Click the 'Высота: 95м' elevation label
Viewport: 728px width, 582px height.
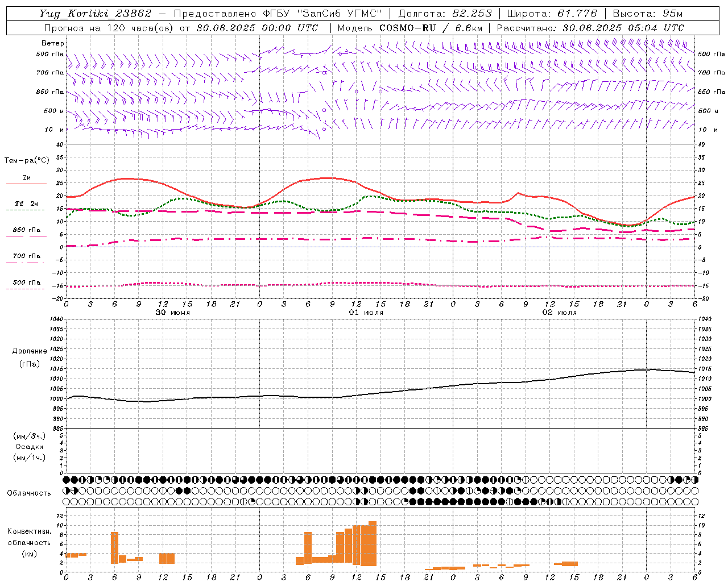(x=647, y=14)
